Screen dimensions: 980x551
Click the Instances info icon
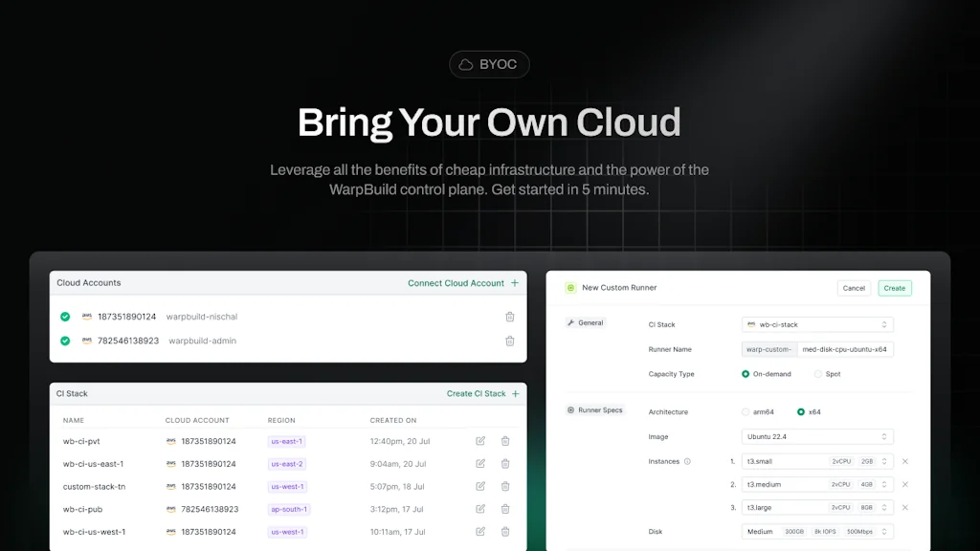[687, 461]
